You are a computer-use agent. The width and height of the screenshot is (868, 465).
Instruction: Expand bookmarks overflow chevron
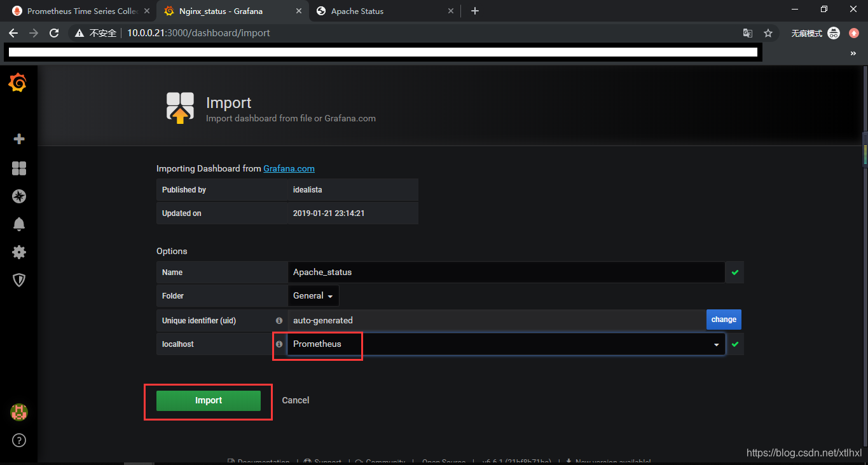pyautogui.click(x=853, y=54)
